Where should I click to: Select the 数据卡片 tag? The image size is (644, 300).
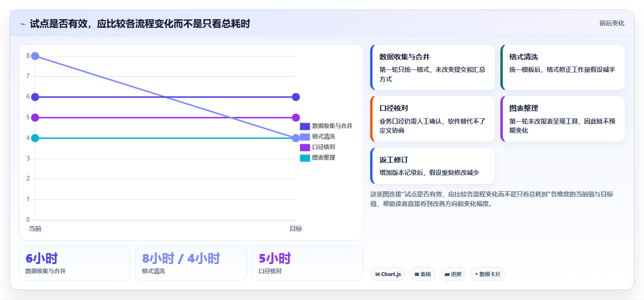point(487,274)
